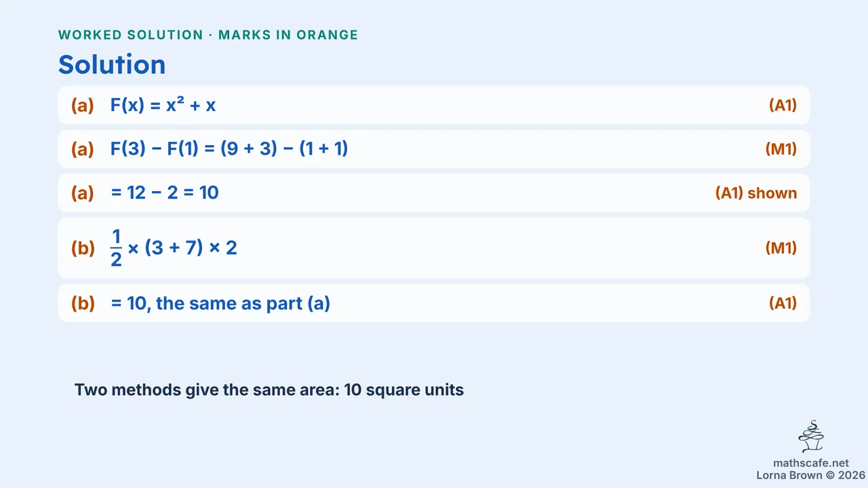Click the (A1) mark on the last row
Screen dimensions: 868x488
tap(783, 303)
